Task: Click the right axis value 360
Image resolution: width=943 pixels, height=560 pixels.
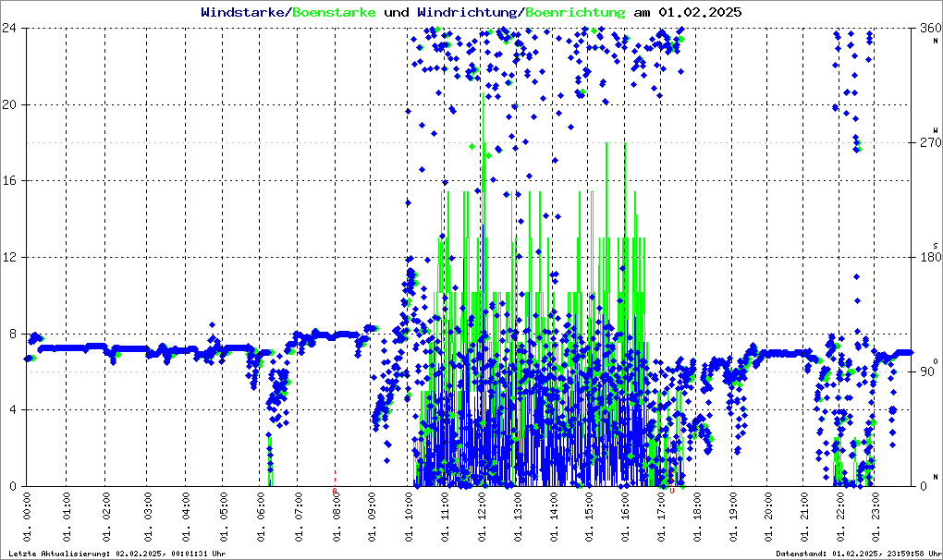Action: coord(930,28)
